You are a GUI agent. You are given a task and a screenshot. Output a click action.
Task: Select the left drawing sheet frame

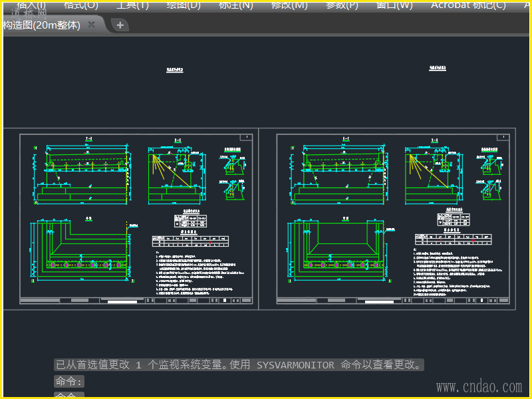pos(136,219)
